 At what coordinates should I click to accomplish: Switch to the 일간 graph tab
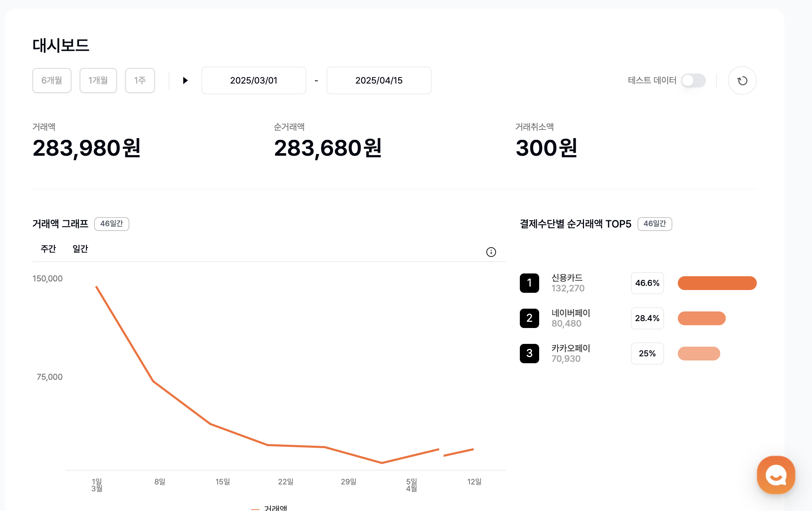(x=80, y=249)
